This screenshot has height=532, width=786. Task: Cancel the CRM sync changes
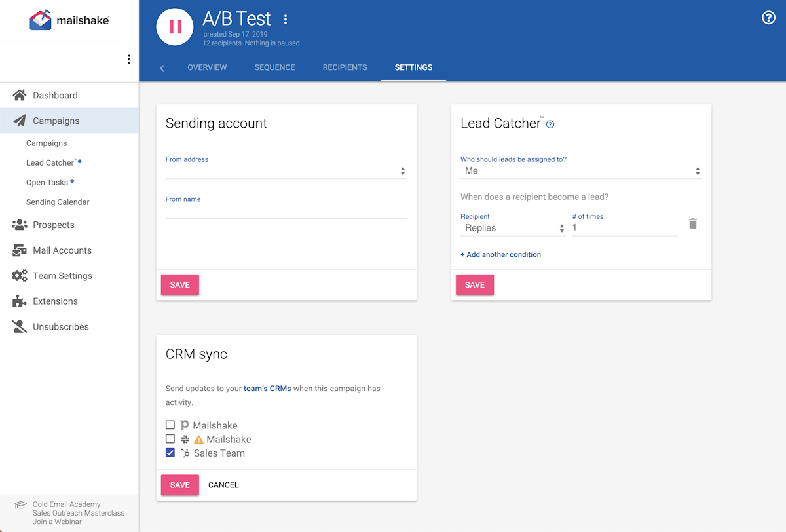point(223,485)
